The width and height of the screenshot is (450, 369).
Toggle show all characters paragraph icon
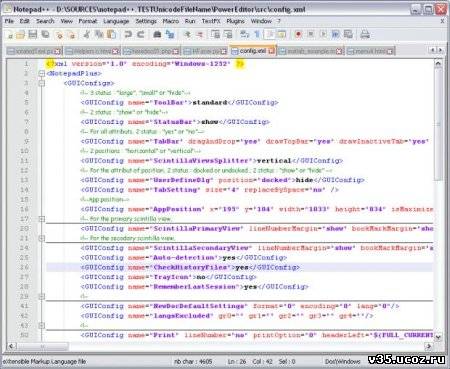point(257,34)
